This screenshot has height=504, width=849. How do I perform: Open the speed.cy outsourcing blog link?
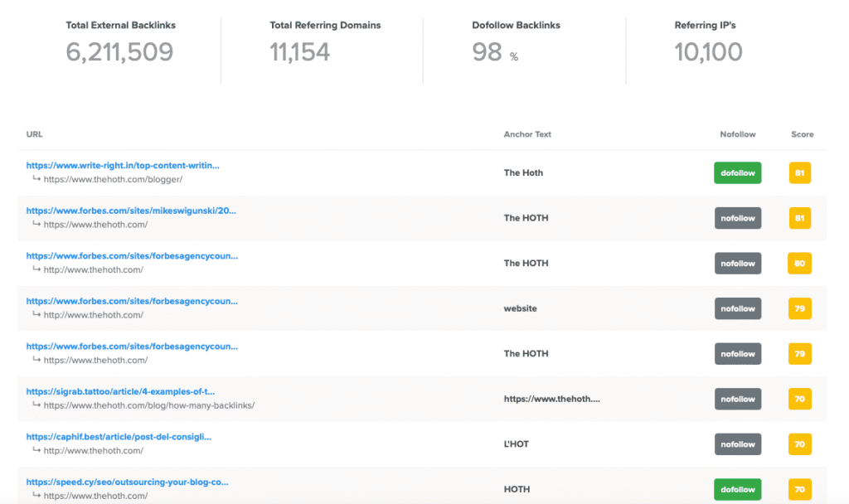point(127,482)
